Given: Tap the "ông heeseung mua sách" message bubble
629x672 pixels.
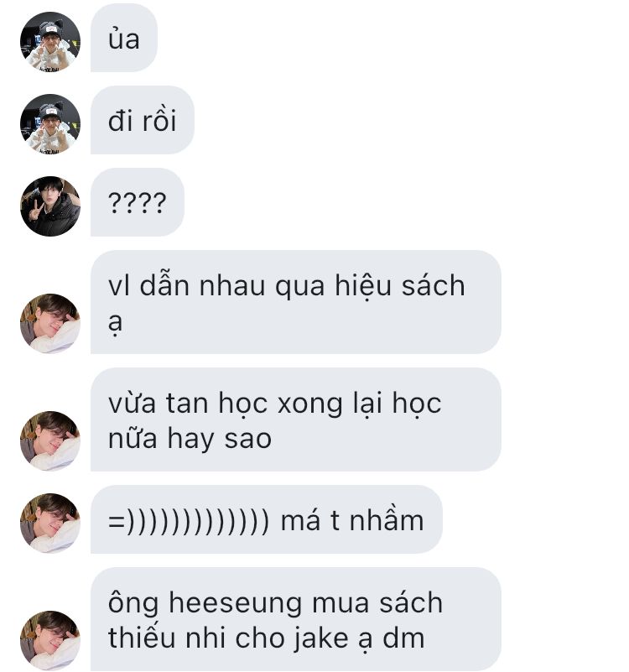Looking at the screenshot, I should [x=296, y=619].
